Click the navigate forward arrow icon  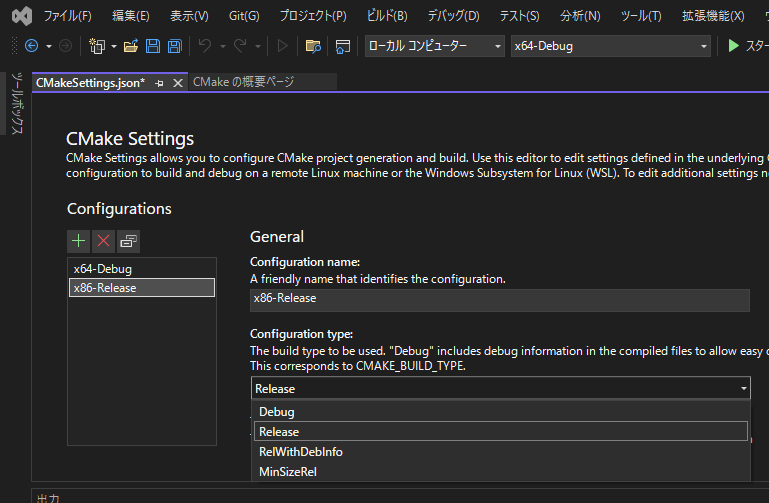click(x=65, y=46)
